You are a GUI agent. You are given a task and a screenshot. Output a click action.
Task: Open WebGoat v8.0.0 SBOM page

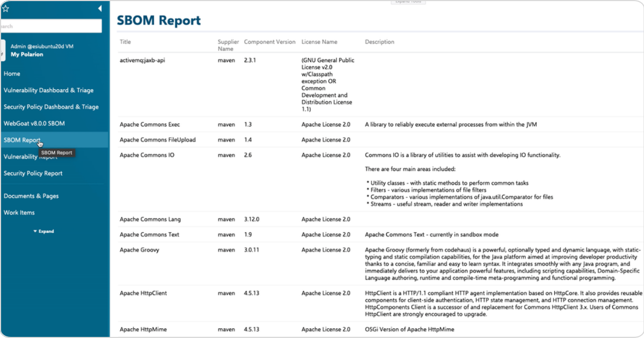(x=34, y=123)
